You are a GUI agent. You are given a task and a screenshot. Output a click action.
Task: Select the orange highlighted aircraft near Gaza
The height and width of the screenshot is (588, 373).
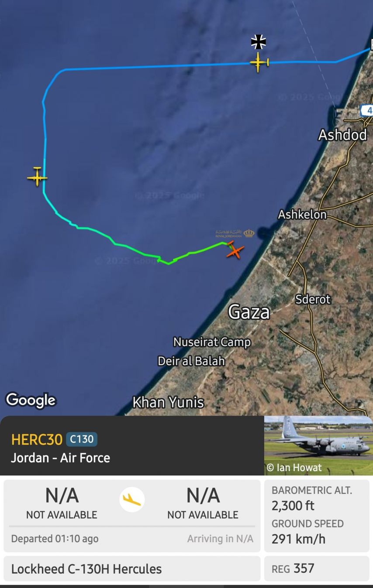(x=235, y=250)
